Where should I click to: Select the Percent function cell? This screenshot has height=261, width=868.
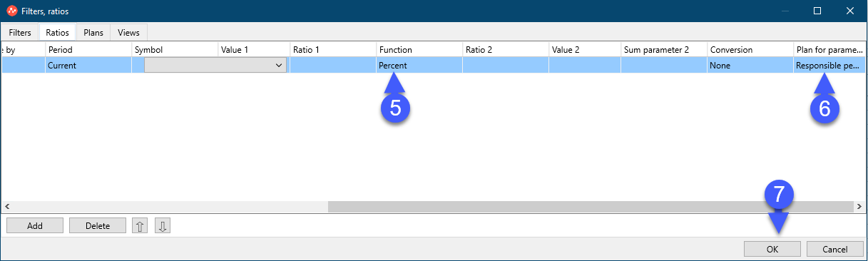click(x=419, y=65)
